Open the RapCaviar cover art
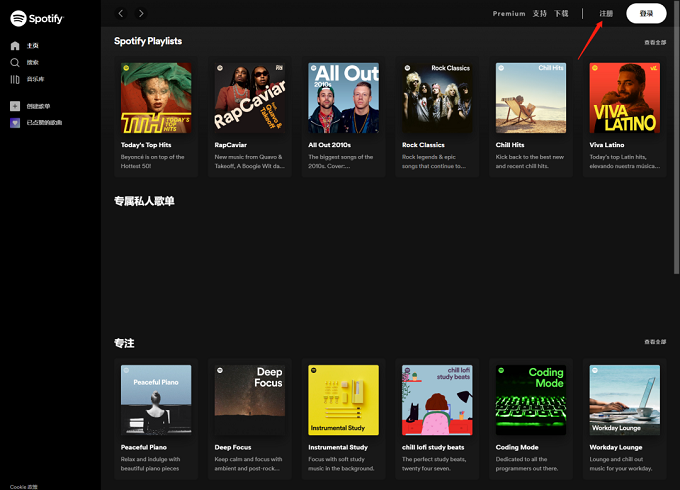This screenshot has height=490, width=680. click(250, 98)
